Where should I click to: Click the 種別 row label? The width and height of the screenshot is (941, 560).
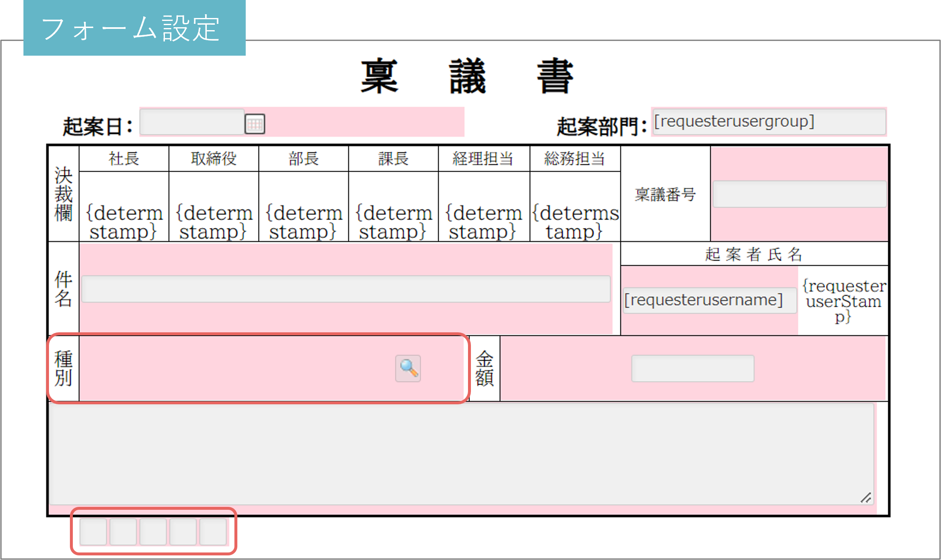pyautogui.click(x=64, y=368)
